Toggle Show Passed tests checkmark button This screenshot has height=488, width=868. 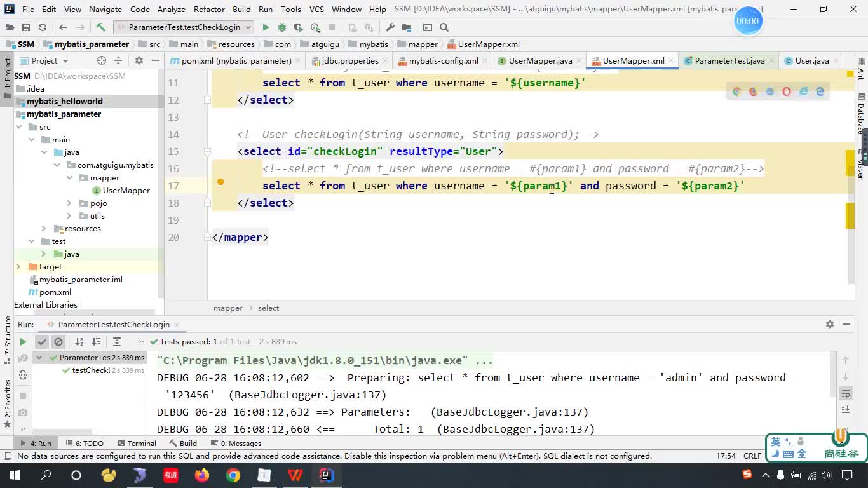click(42, 342)
